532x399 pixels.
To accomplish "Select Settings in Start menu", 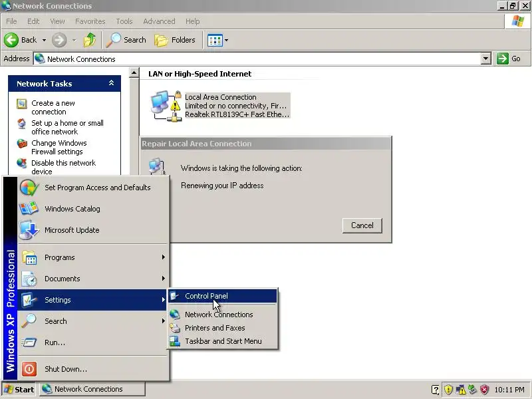I will pos(93,300).
